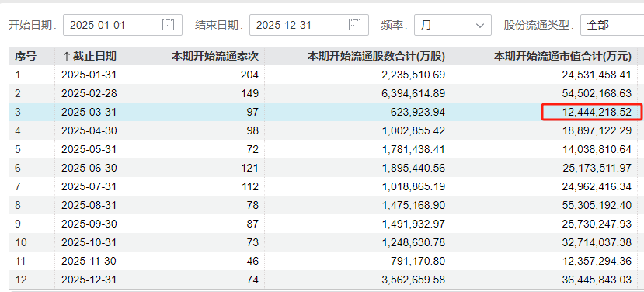644x292 pixels.
Task: Sort by 本期开始流通股数合计(万股) header
Action: (x=376, y=56)
